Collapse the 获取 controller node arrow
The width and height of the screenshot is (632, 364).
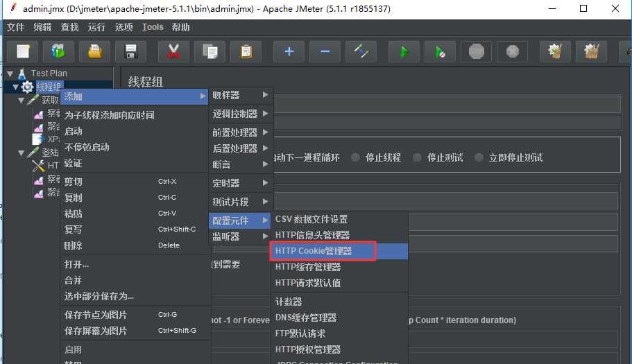pyautogui.click(x=22, y=101)
